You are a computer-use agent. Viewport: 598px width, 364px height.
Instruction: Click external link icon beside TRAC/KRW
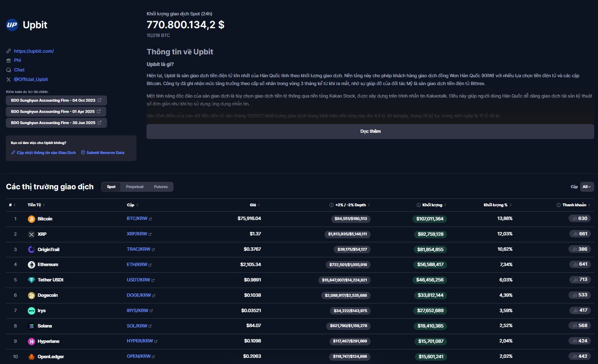tap(154, 249)
